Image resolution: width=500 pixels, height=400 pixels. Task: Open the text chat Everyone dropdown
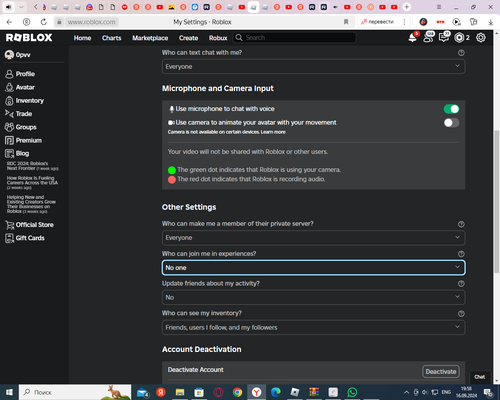pyautogui.click(x=313, y=67)
